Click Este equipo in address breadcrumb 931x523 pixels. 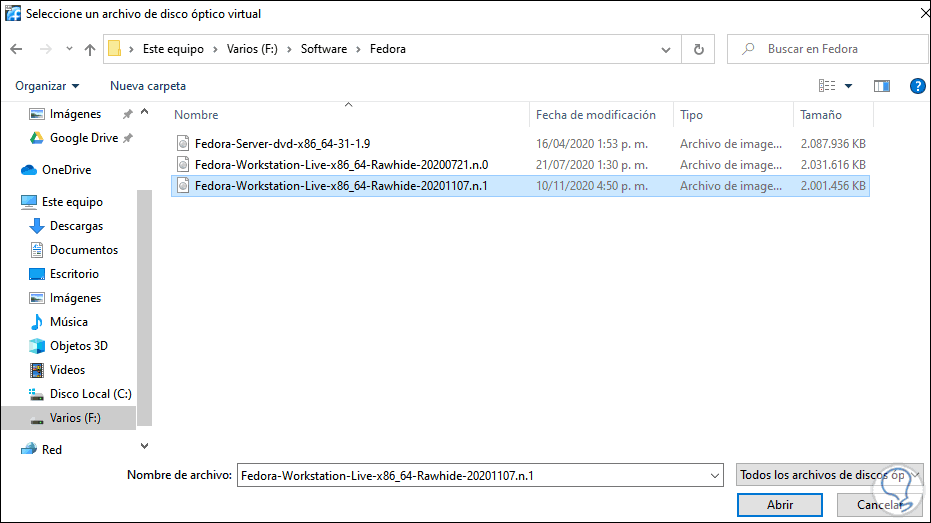pyautogui.click(x=173, y=49)
